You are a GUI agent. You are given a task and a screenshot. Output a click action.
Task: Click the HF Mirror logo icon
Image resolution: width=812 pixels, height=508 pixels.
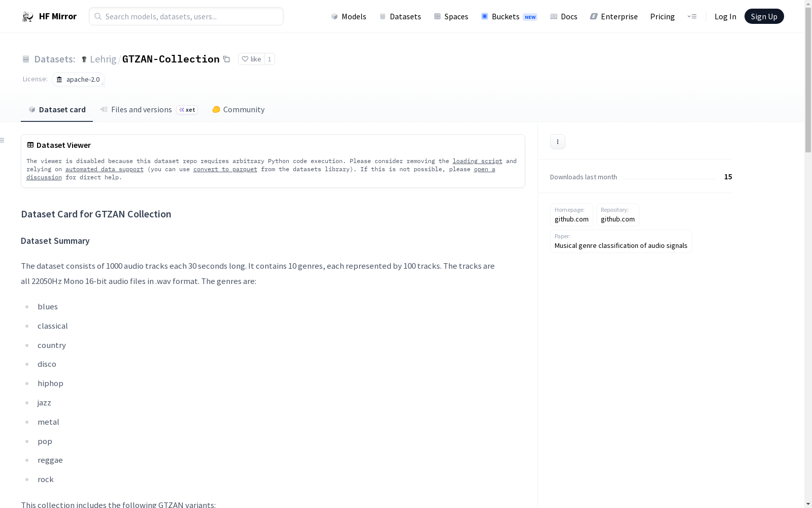click(x=28, y=17)
